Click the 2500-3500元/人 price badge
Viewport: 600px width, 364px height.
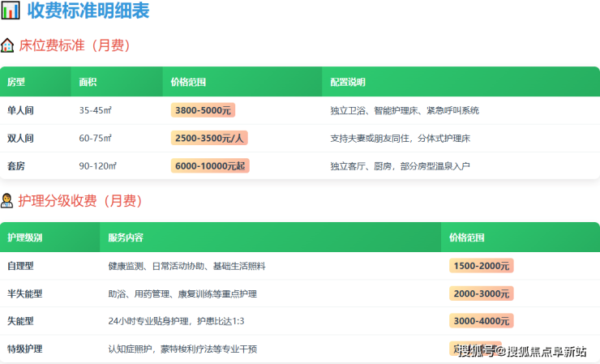(x=209, y=138)
